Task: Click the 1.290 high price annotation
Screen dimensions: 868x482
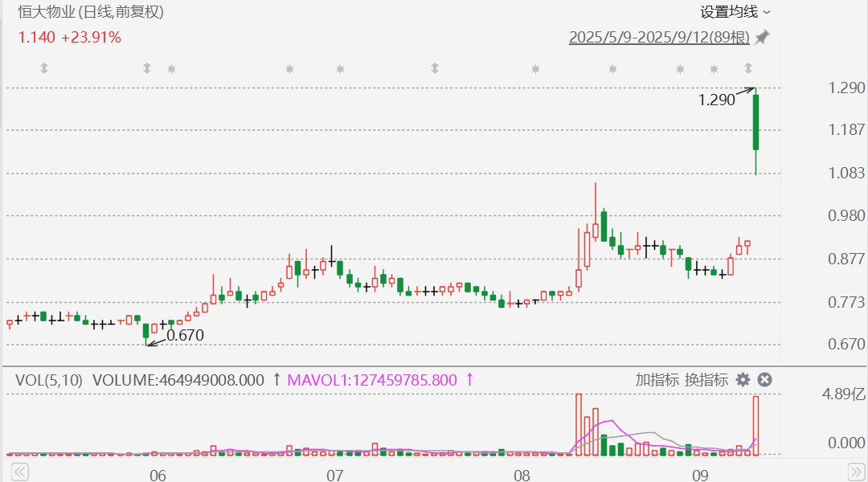Action: [716, 100]
